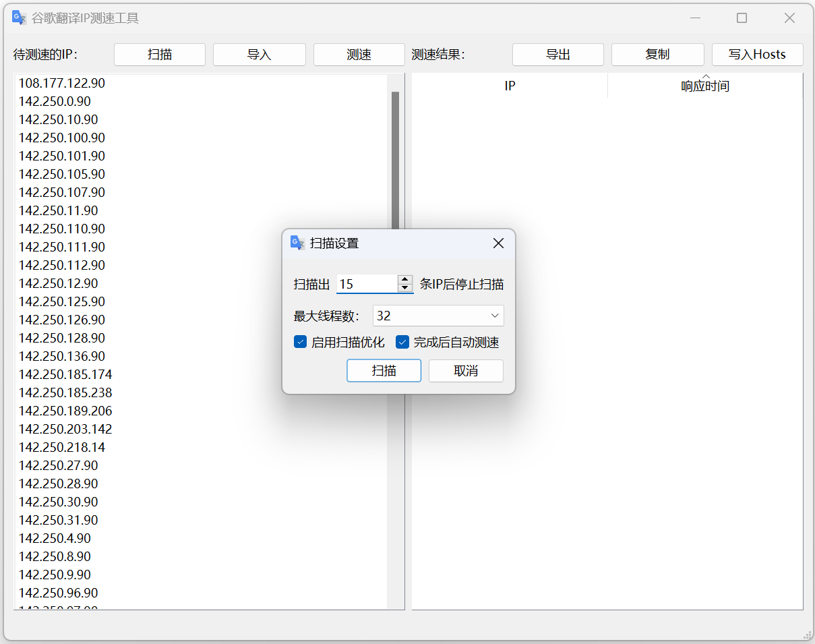The height and width of the screenshot is (644, 815).
Task: Select IP 142.250.126.90 in the list
Action: 62,320
